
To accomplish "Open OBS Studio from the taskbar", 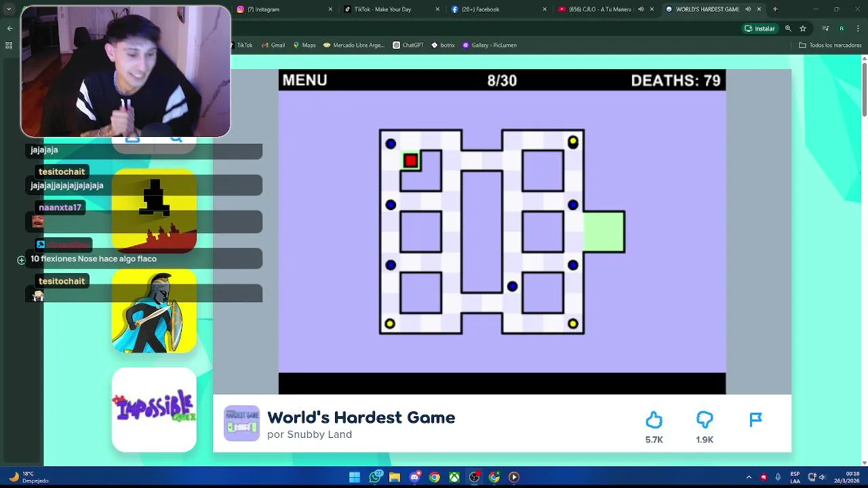I will [474, 477].
